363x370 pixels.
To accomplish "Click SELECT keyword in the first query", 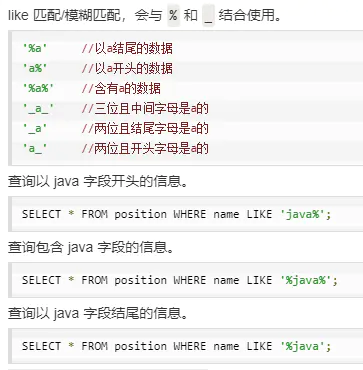I will point(42,214).
